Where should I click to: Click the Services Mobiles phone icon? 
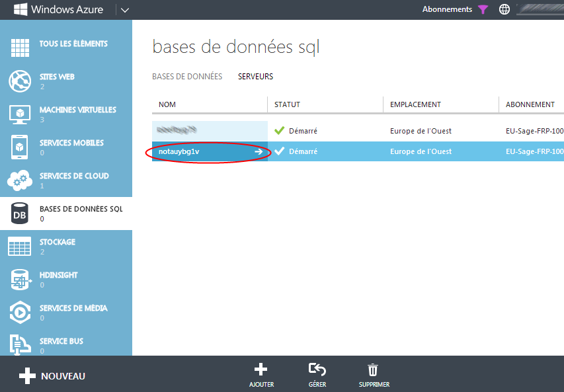19,147
